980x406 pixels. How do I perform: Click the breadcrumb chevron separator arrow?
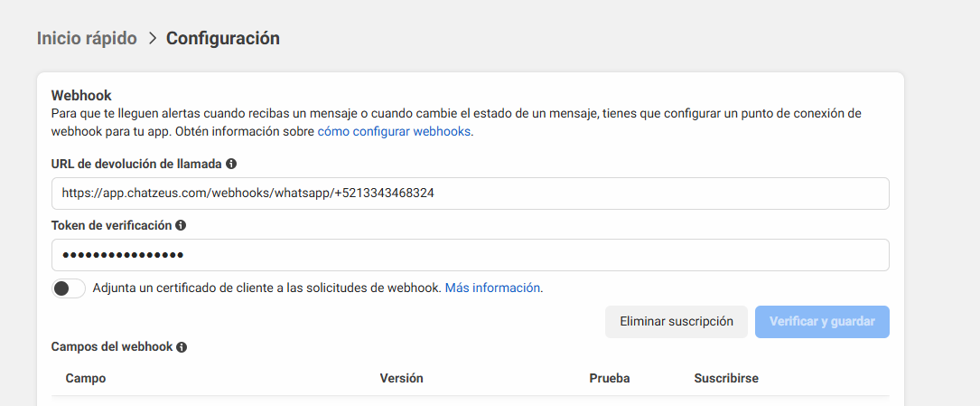tap(152, 38)
